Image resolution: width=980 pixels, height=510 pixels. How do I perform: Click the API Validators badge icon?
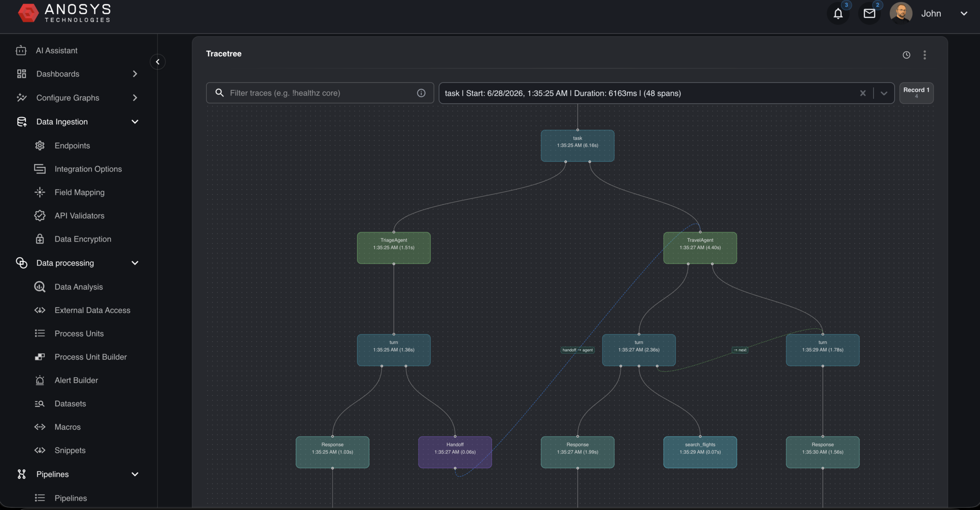(x=40, y=216)
